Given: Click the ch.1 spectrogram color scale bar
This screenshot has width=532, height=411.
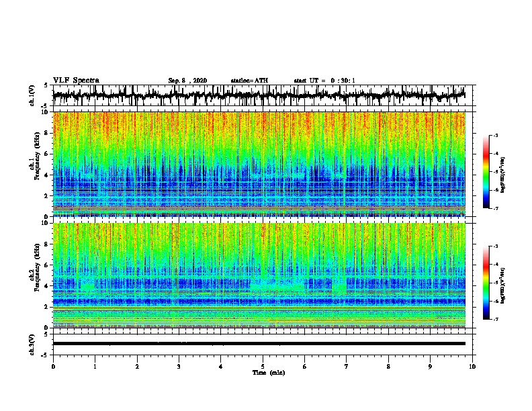Looking at the screenshot, I should pyautogui.click(x=486, y=172).
